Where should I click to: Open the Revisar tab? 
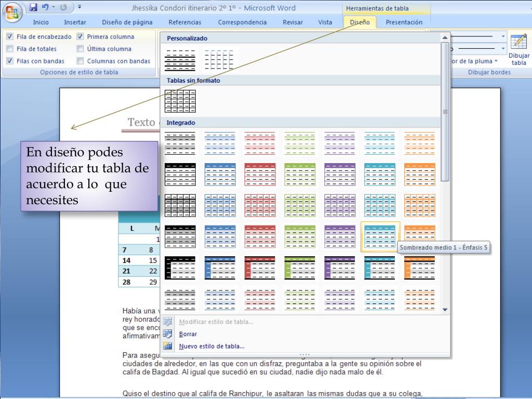[292, 22]
